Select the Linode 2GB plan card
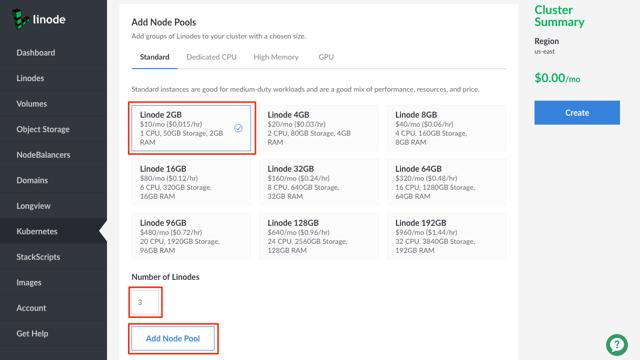The height and width of the screenshot is (360, 640). (x=191, y=128)
